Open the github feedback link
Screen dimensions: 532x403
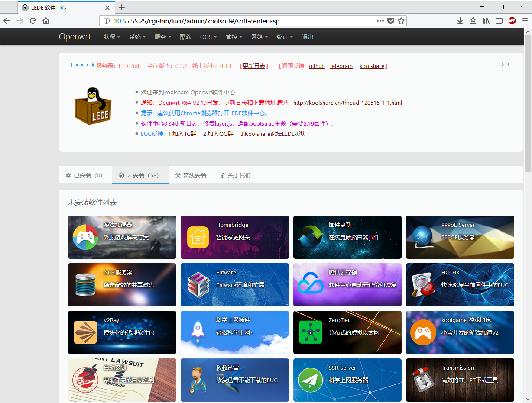[317, 66]
